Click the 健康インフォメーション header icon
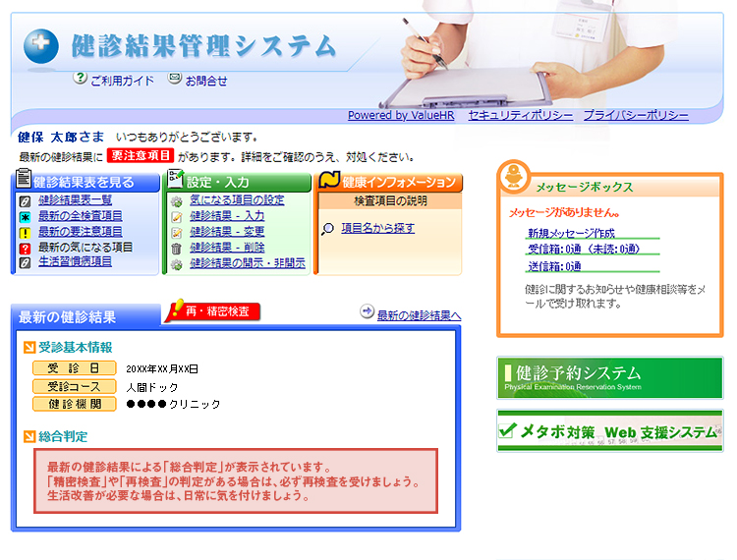The height and width of the screenshot is (560, 737). click(329, 180)
